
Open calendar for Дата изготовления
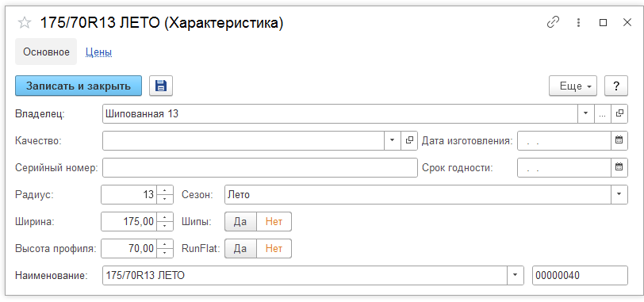pyautogui.click(x=619, y=140)
